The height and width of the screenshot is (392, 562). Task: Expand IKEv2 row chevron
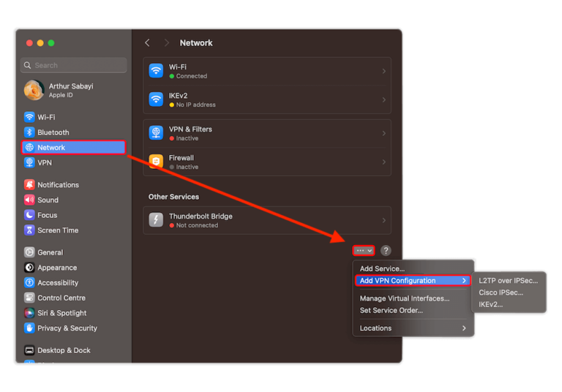(384, 99)
